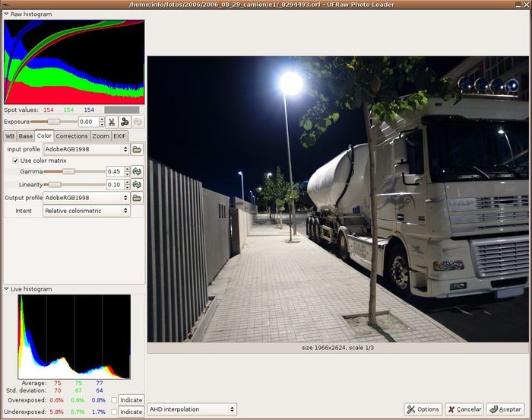Open the WB tab
This screenshot has height=420, width=532.
coord(10,136)
